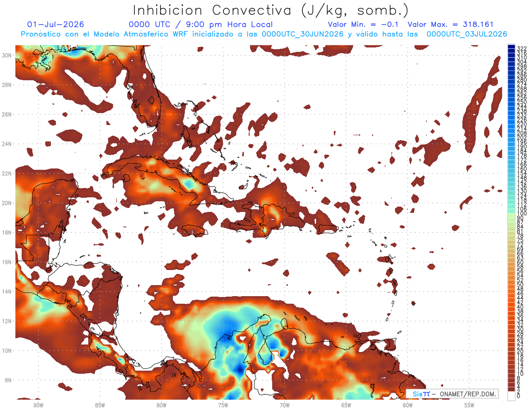
Task: Click the '202' value on the color scale
Action: coord(522,138)
